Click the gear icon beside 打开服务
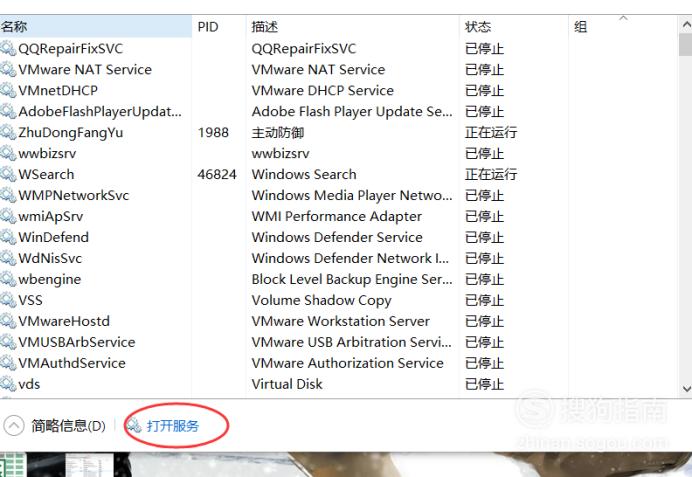 [134, 425]
